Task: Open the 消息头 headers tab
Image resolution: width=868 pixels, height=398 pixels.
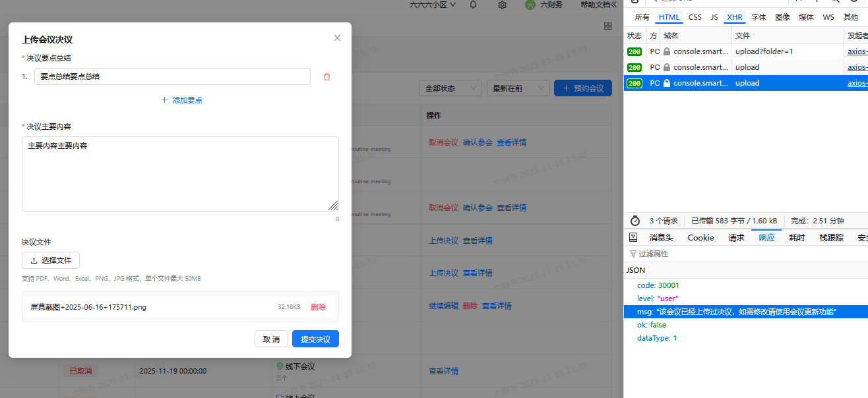Action: point(661,238)
